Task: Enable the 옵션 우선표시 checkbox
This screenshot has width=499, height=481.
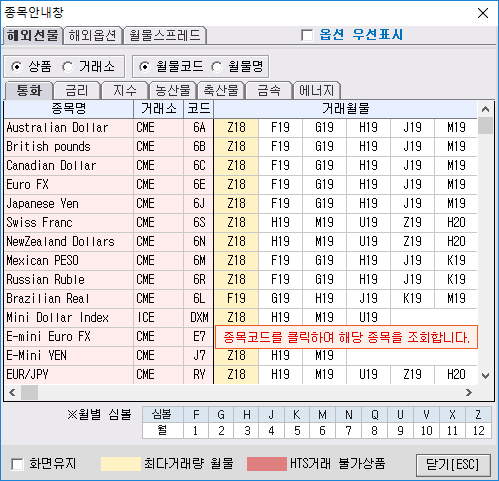Action: point(307,35)
